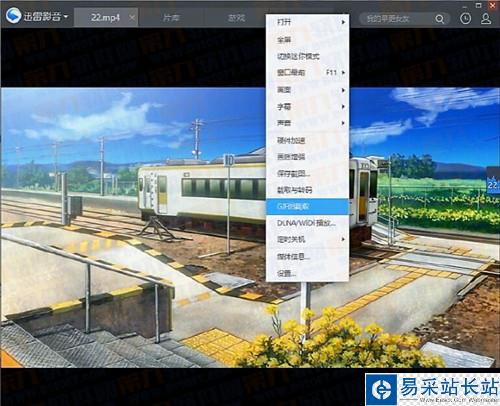Image resolution: width=500 pixels, height=406 pixels.
Task: Focus the search input field in title bar
Action: [x=397, y=19]
